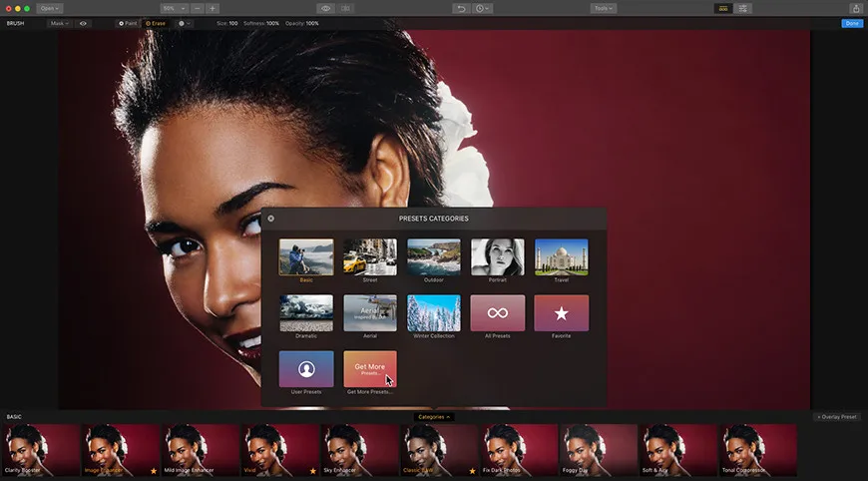Open the history clock menu
The height and width of the screenshot is (481, 868).
[483, 8]
